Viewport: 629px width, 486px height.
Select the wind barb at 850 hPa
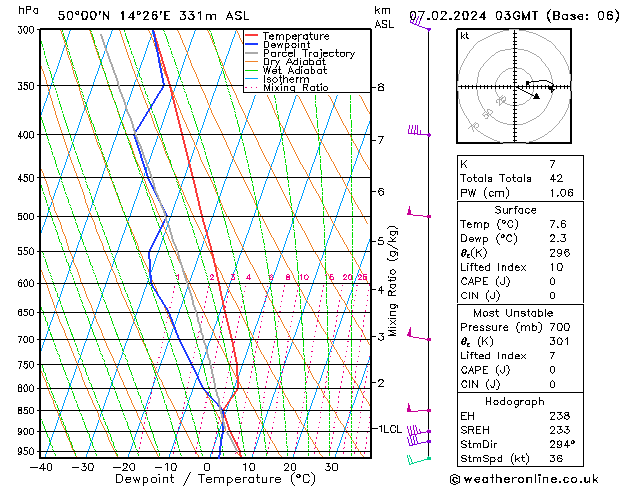[x=418, y=408]
